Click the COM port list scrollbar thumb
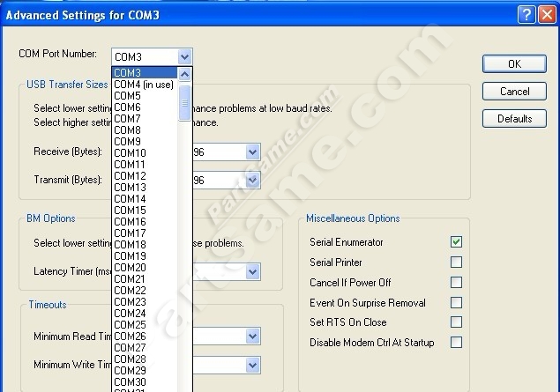The height and width of the screenshot is (392, 560). coord(184,103)
